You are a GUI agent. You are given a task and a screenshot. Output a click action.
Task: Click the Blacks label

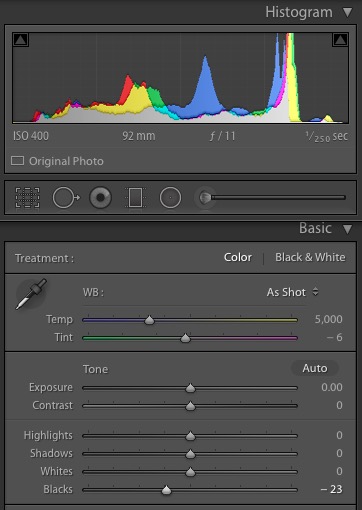pos(58,489)
